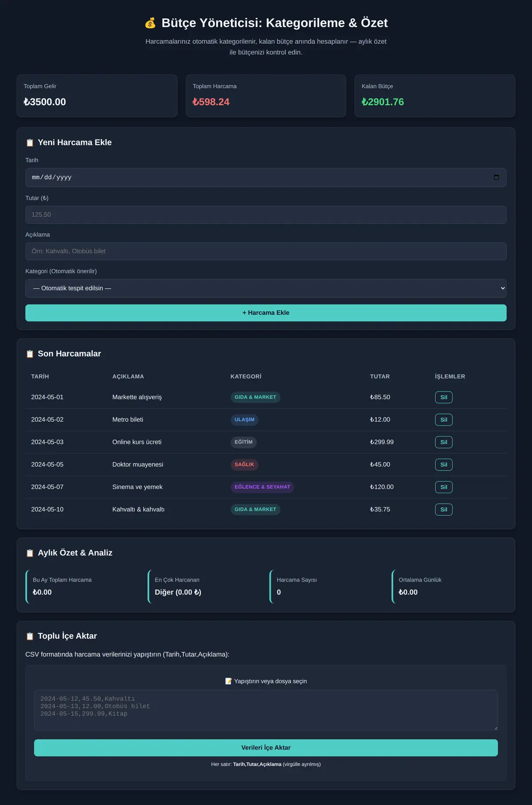Click the dropdown chevron on the category selector
Screen dimensions: 532x805
point(503,288)
